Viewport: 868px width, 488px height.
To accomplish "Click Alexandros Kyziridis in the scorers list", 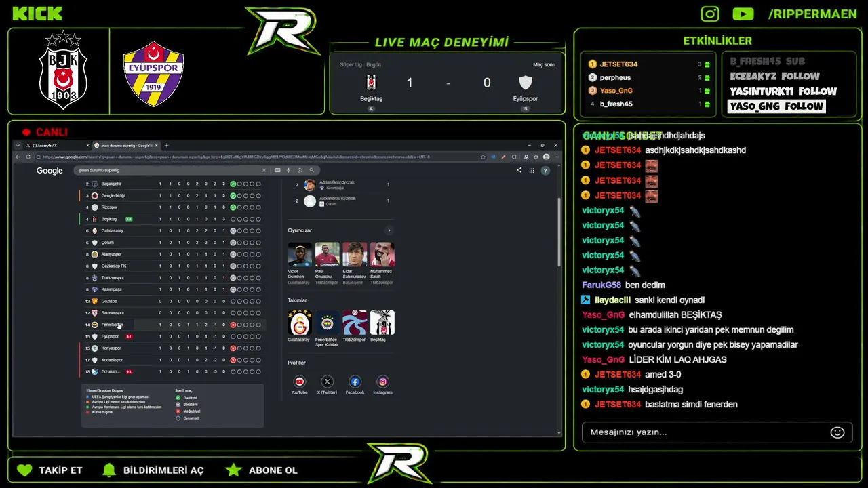I will pos(338,198).
